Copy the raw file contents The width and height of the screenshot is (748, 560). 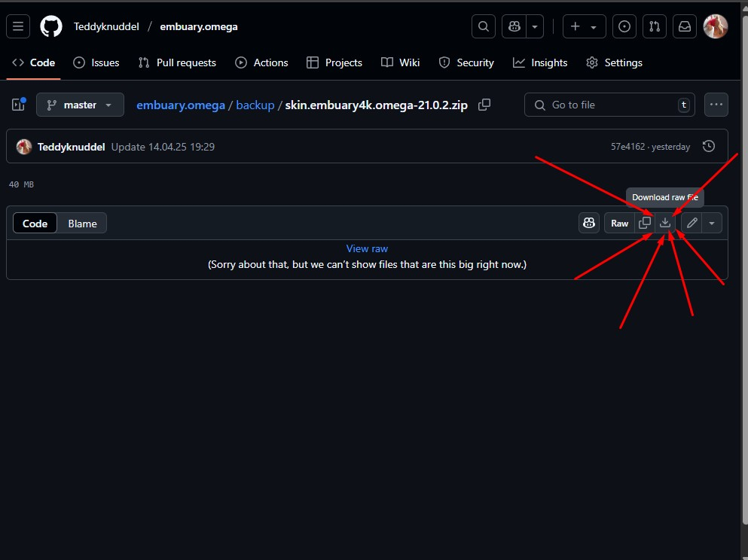[x=645, y=223]
